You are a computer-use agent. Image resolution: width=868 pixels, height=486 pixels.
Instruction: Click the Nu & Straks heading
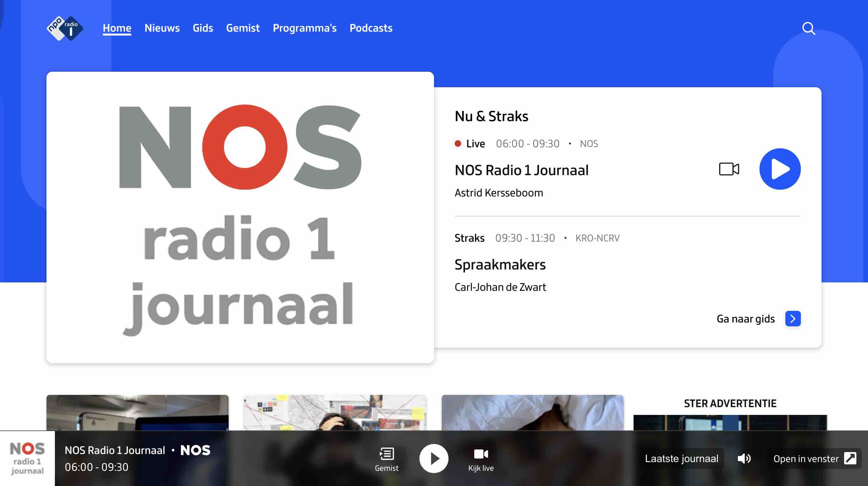click(491, 116)
